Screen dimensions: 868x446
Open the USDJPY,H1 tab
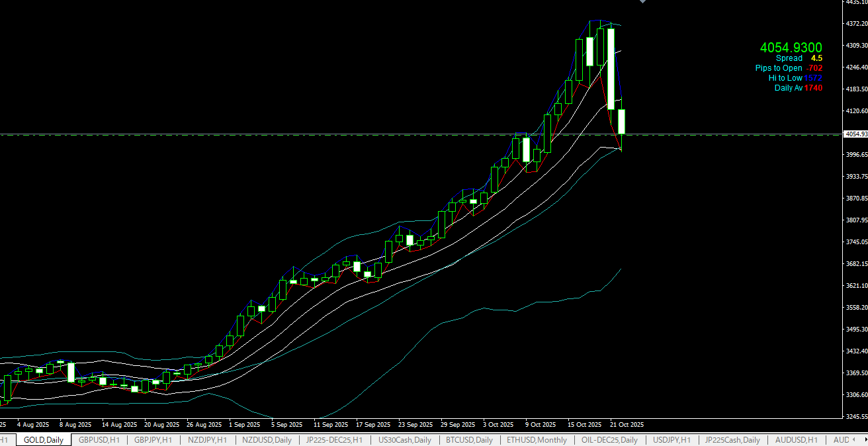pyautogui.click(x=672, y=440)
